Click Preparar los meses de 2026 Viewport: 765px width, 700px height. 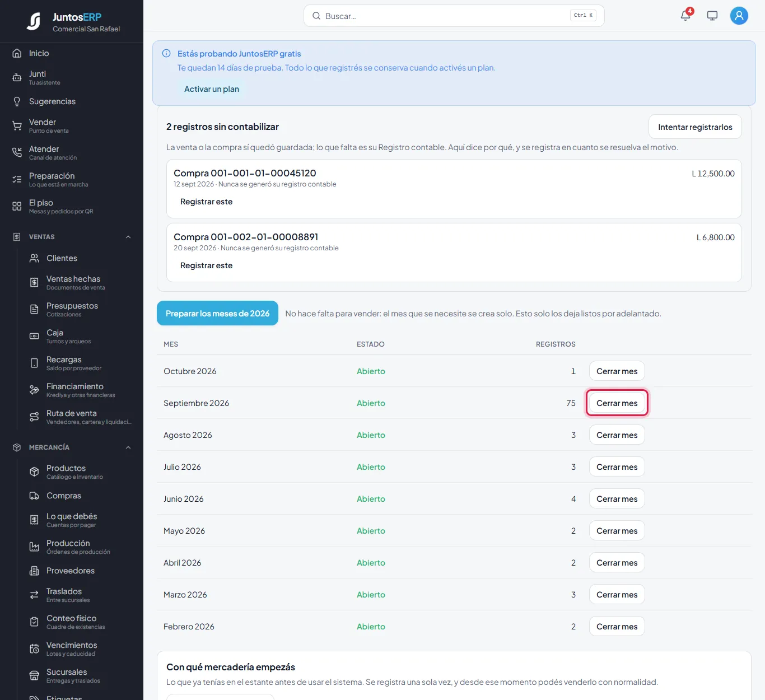point(218,314)
